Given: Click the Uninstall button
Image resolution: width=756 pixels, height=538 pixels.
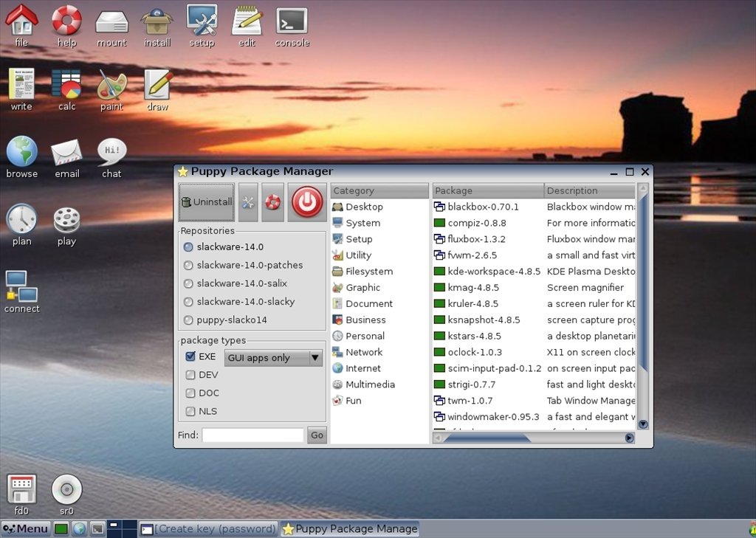Looking at the screenshot, I should pos(207,202).
